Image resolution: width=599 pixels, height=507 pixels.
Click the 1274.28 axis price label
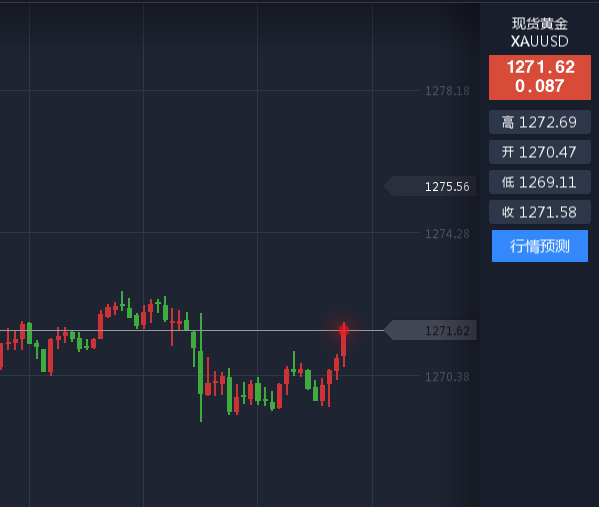point(447,233)
